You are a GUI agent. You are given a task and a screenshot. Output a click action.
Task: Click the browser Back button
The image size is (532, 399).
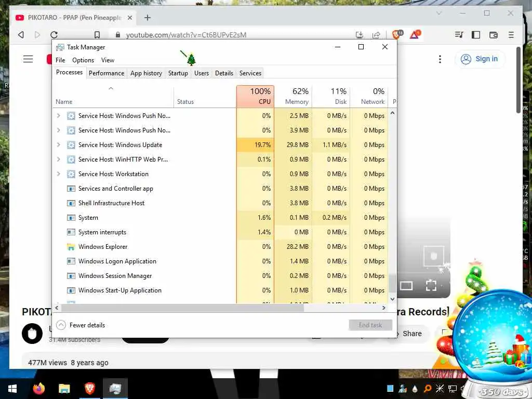coord(21,35)
